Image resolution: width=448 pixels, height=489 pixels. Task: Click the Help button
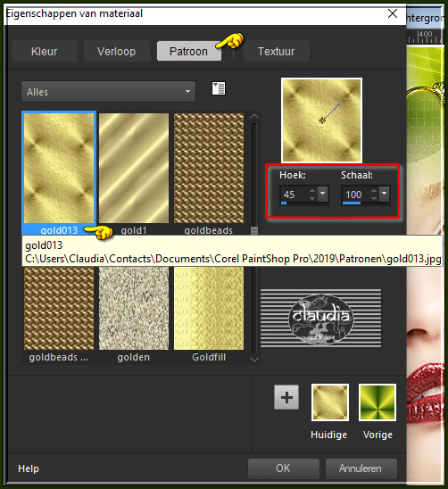(x=29, y=468)
